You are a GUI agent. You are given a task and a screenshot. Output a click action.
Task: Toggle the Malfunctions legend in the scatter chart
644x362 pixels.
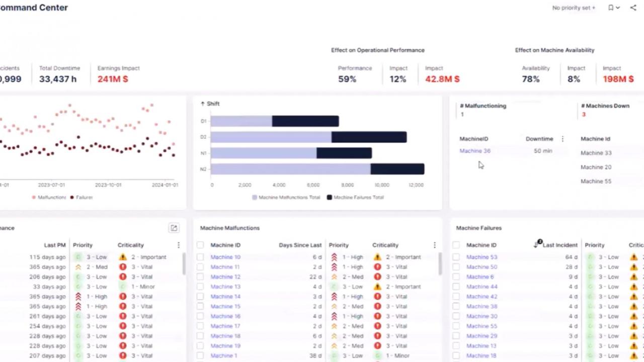pyautogui.click(x=48, y=197)
